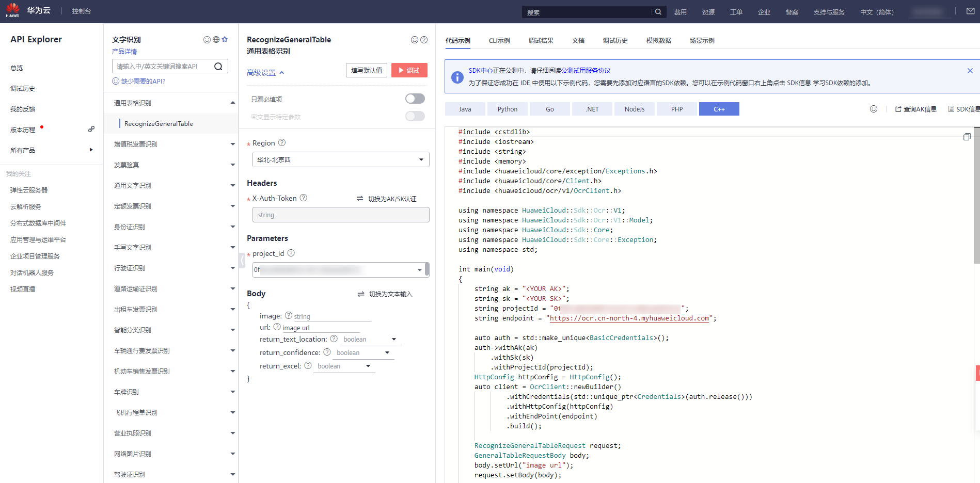Click the API keyword search field
The width and height of the screenshot is (980, 483).
click(x=163, y=66)
